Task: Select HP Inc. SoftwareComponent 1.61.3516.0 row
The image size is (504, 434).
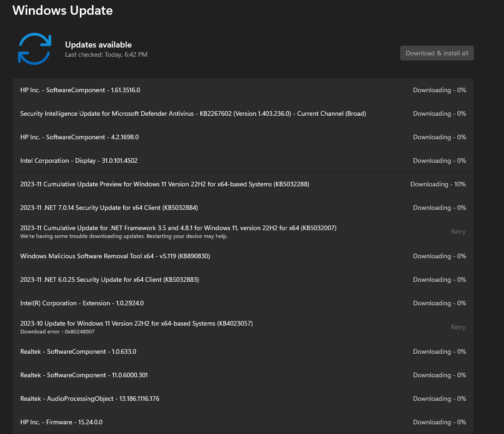Action: click(243, 90)
